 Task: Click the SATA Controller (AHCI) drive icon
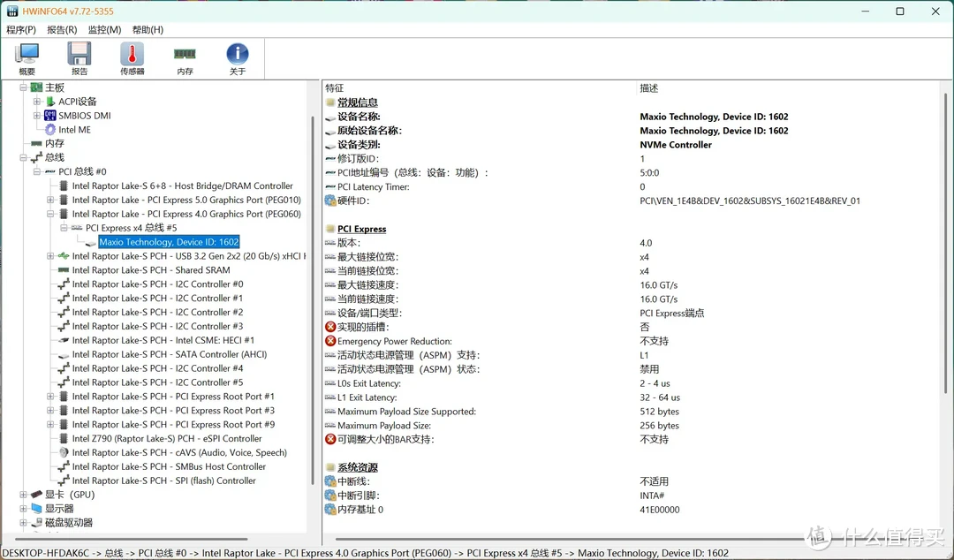click(x=64, y=354)
